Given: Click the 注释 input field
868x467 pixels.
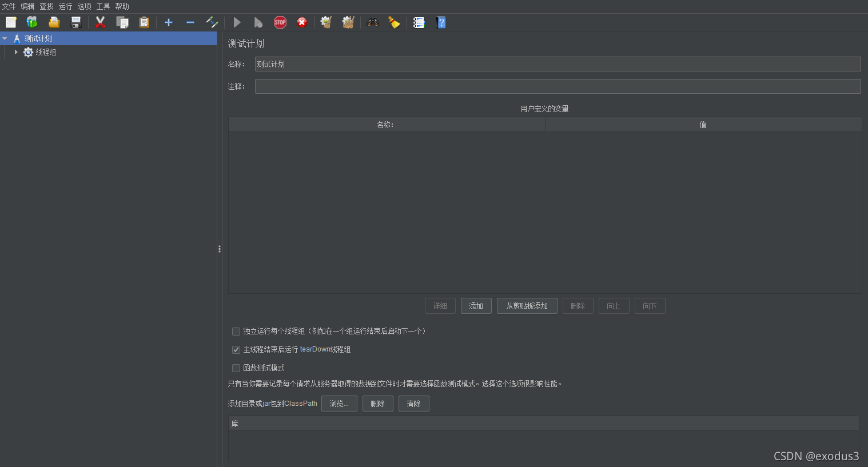Looking at the screenshot, I should [x=558, y=86].
